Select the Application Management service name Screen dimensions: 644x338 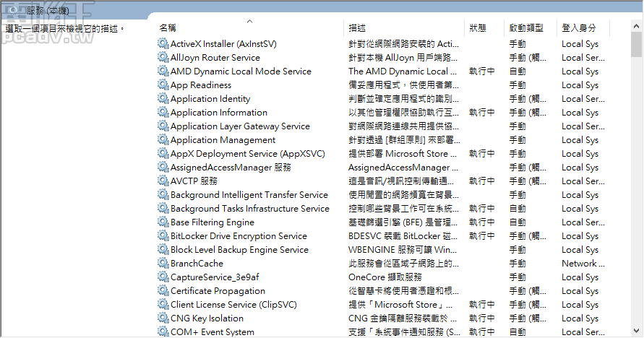tap(223, 140)
